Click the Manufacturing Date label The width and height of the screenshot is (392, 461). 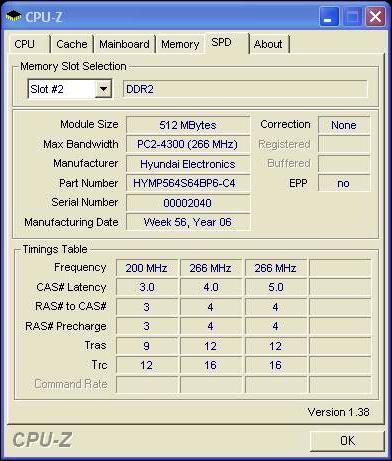71,222
